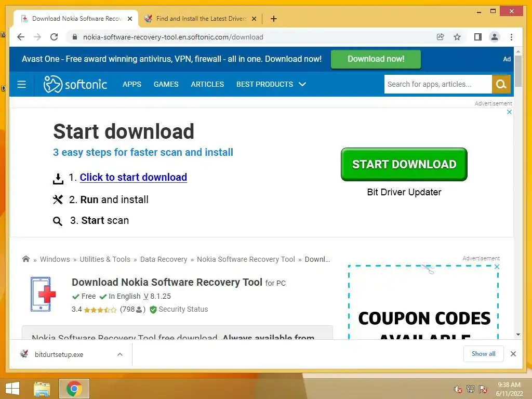Screen dimensions: 532x399
Task: Bookmark this page with the star icon
Action: 457,37
